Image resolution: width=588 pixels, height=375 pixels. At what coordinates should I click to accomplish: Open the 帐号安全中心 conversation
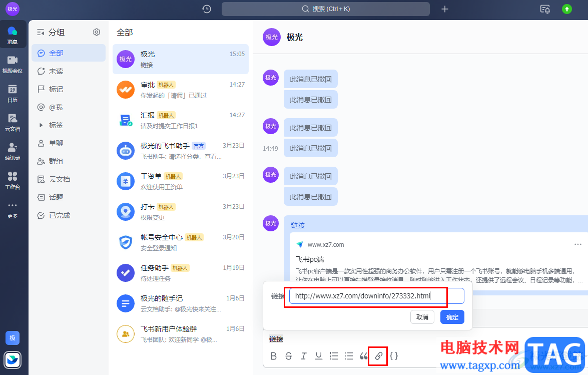pyautogui.click(x=180, y=243)
